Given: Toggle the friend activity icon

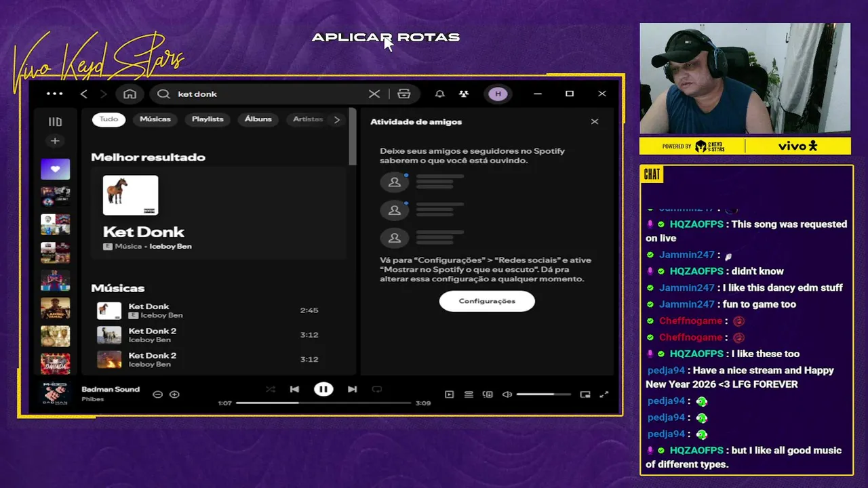Looking at the screenshot, I should coord(463,94).
